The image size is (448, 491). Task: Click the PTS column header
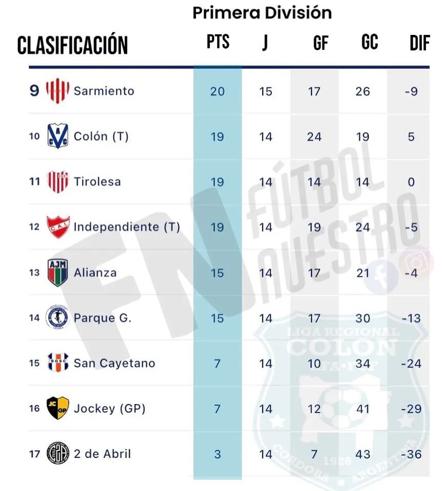point(218,42)
